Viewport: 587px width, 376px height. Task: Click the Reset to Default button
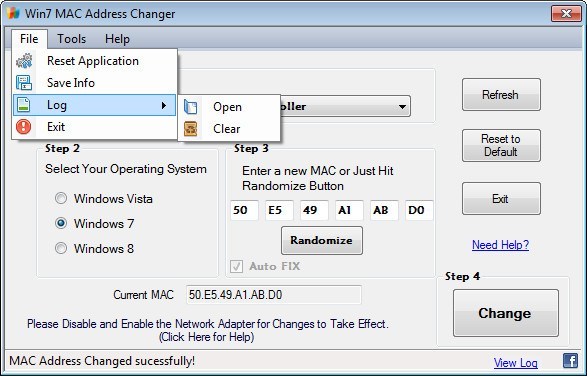(501, 145)
